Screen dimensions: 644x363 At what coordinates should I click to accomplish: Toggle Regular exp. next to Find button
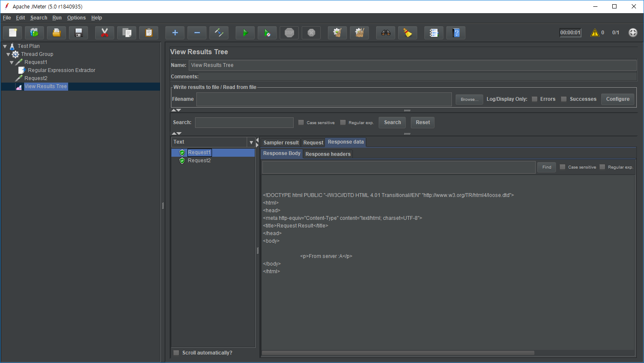click(x=603, y=167)
